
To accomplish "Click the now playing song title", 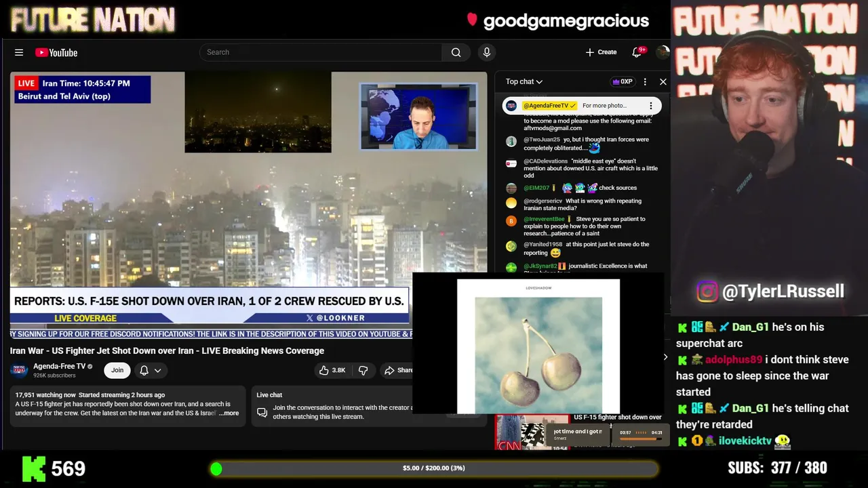I will [x=577, y=432].
